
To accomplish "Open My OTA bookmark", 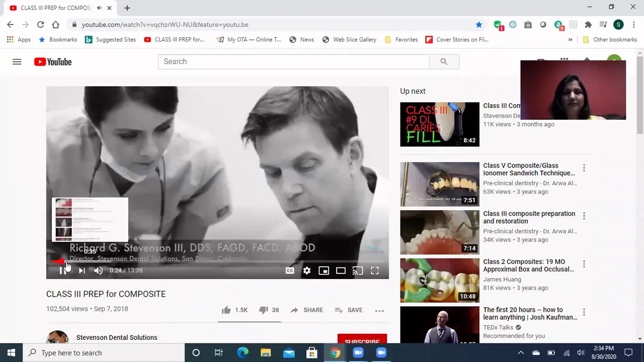I will pyautogui.click(x=249, y=40).
